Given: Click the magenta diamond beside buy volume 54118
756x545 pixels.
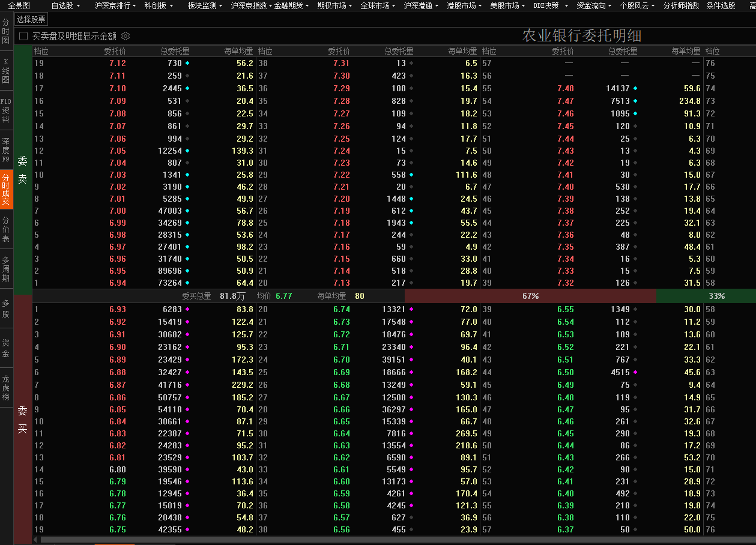Looking at the screenshot, I should [x=187, y=409].
